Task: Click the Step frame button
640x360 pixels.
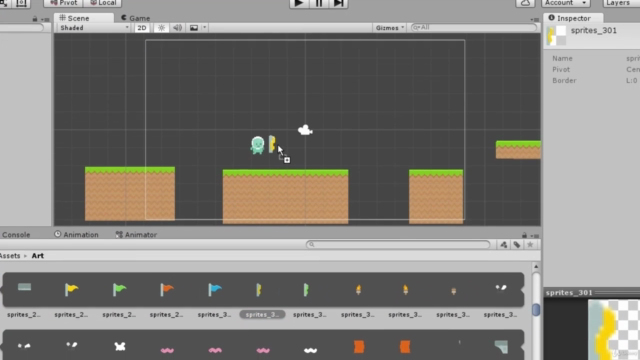Action: click(338, 3)
